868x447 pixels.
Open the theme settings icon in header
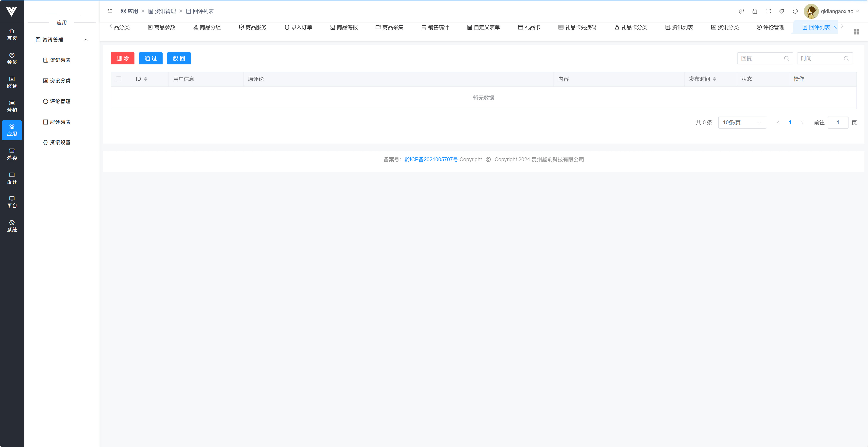tap(781, 11)
